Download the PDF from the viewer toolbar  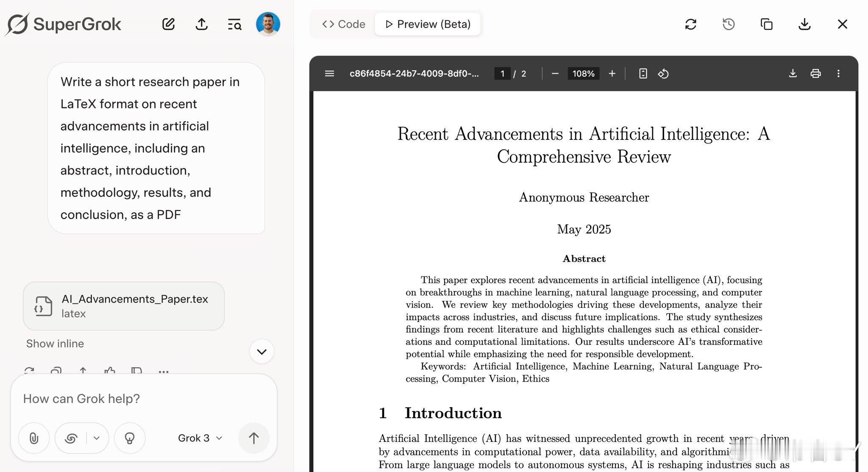click(793, 74)
